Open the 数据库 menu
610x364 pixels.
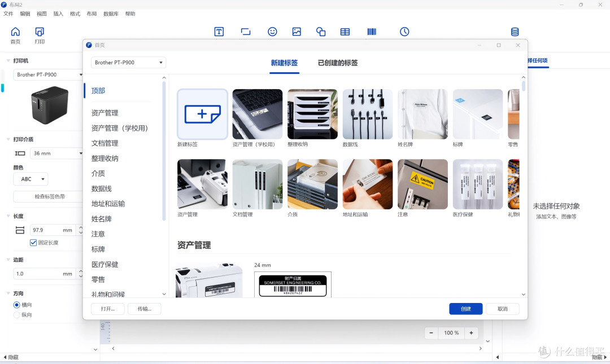111,14
